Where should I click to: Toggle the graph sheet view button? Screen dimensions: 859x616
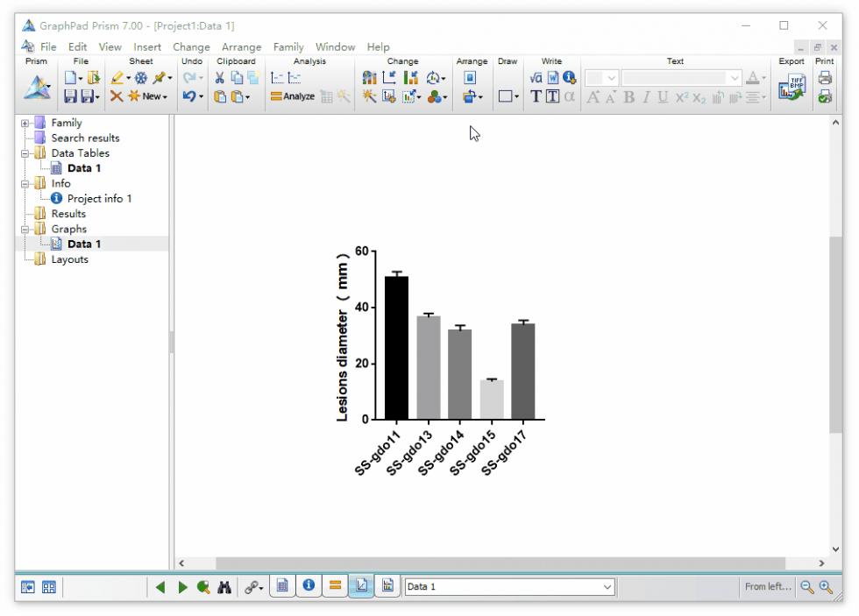361,586
